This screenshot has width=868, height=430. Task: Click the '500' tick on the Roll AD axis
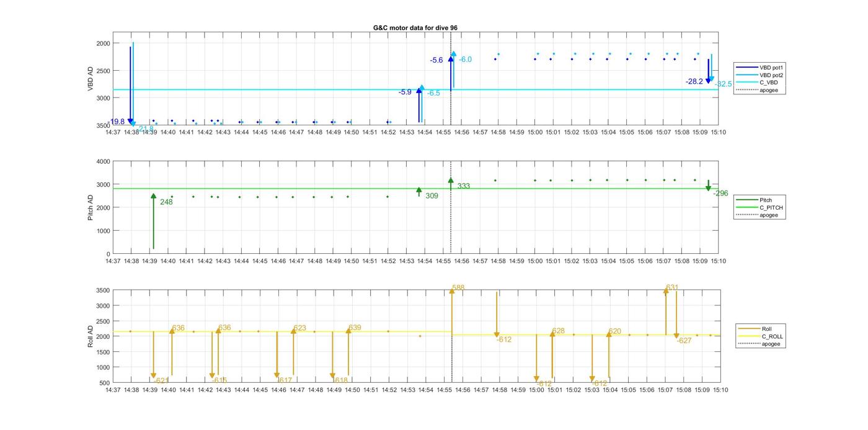[105, 383]
